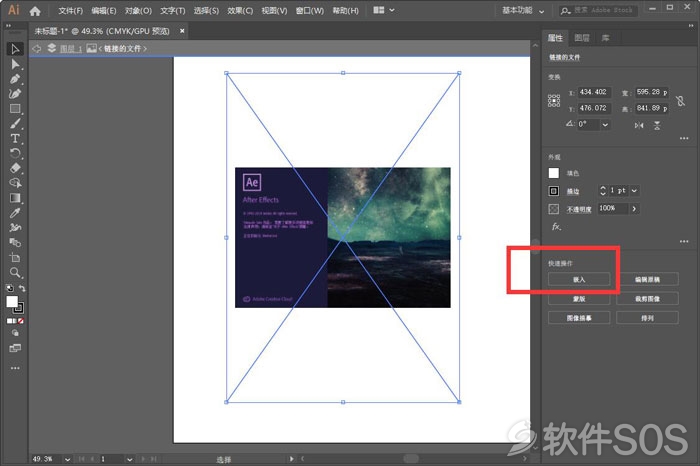Open more Appearance options ellipsis
Screen dimensions: 700x466
pyautogui.click(x=684, y=241)
